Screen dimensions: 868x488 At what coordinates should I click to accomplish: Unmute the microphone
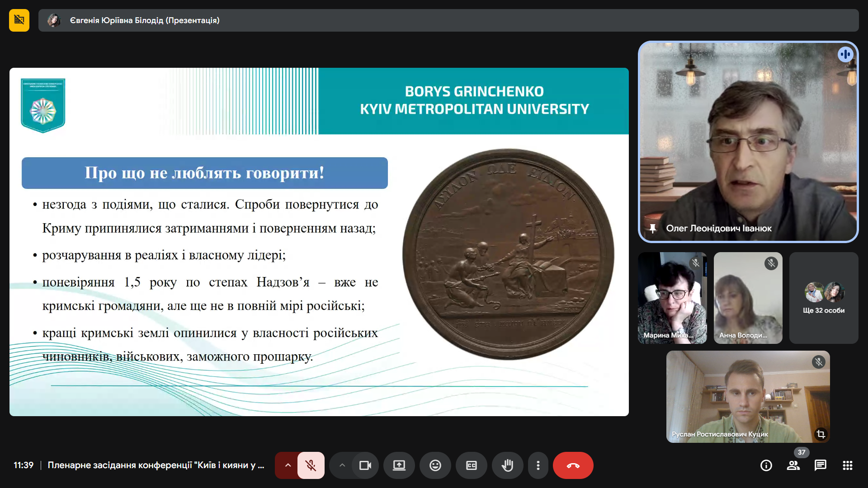coord(311,465)
